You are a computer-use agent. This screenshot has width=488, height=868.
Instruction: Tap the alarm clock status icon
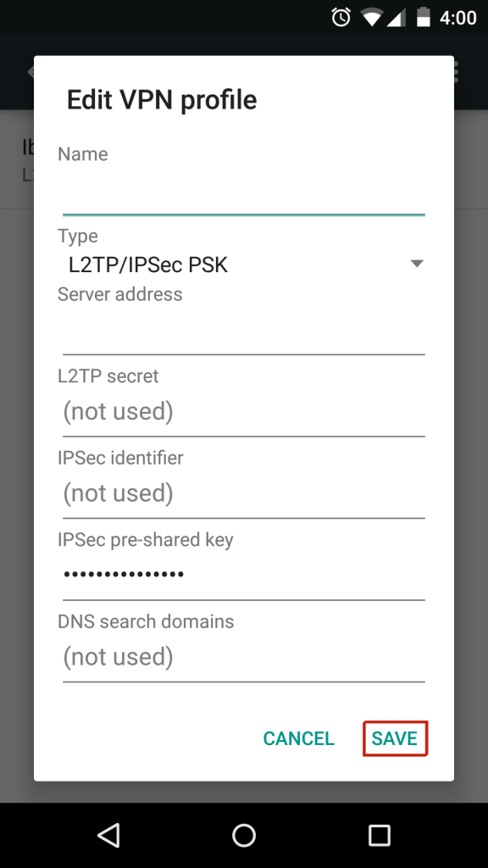(341, 18)
